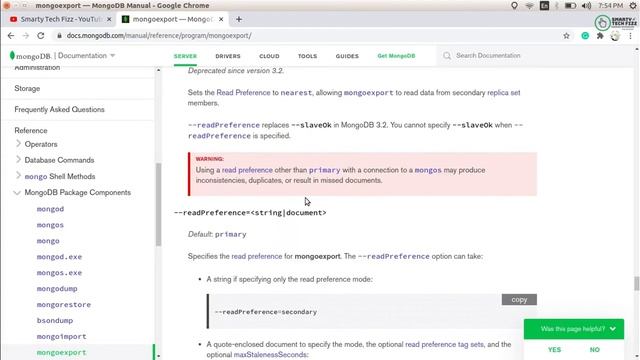Expand the Database Commands section
The image size is (640, 360).
tap(18, 160)
